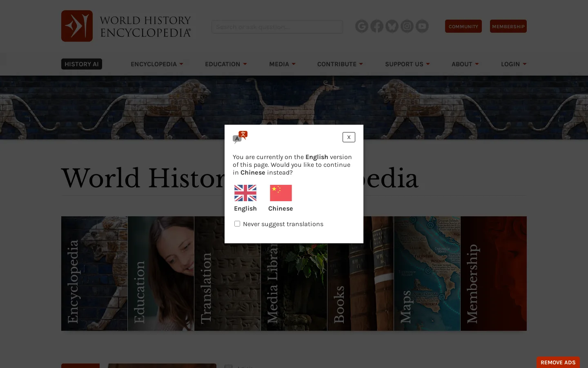Image resolution: width=588 pixels, height=368 pixels.
Task: Check Never suggest translations
Action: coord(237,224)
